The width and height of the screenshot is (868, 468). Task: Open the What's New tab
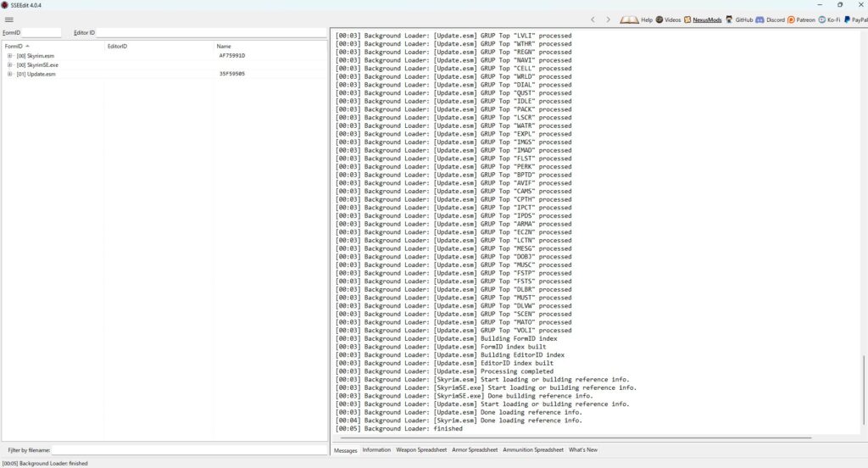point(582,450)
